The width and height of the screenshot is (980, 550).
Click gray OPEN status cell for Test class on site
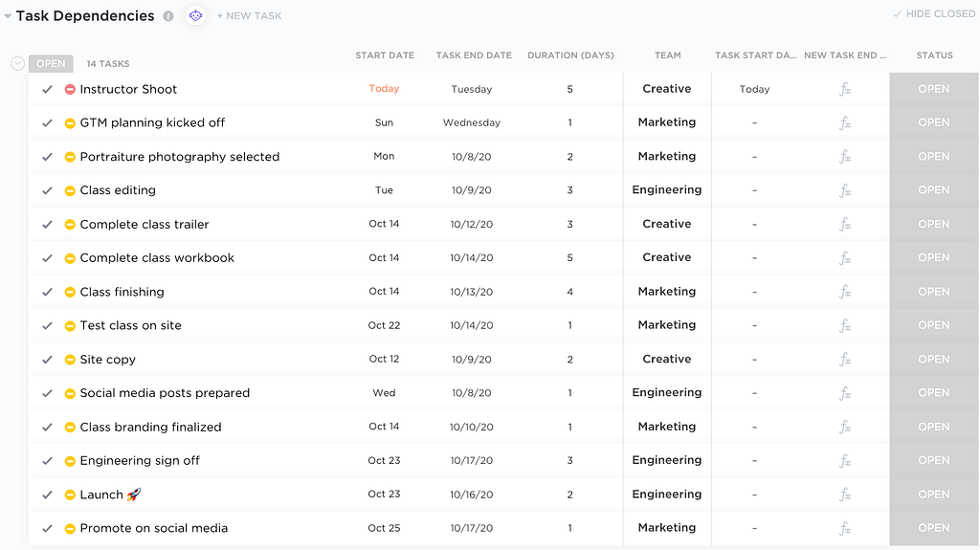point(933,325)
